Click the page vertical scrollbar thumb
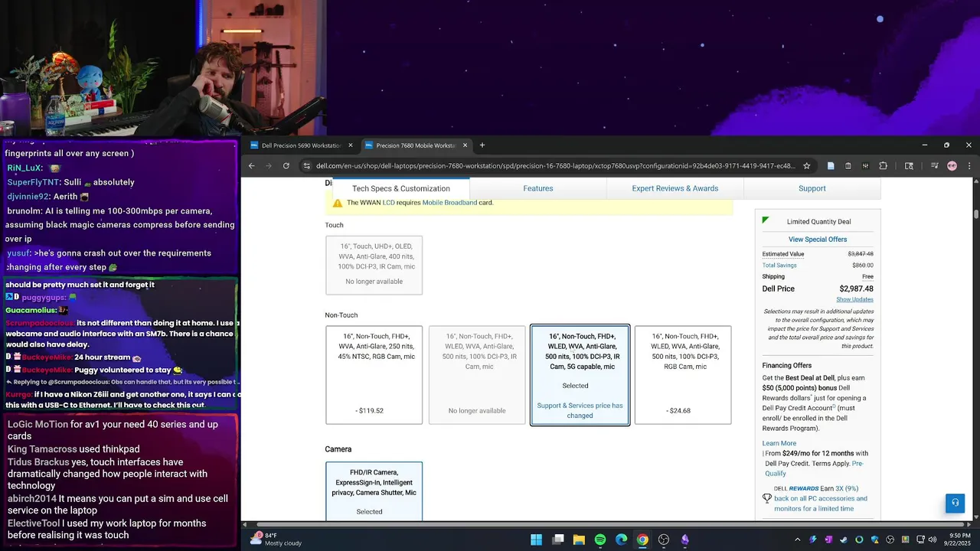Image resolution: width=980 pixels, height=551 pixels. pos(975,214)
